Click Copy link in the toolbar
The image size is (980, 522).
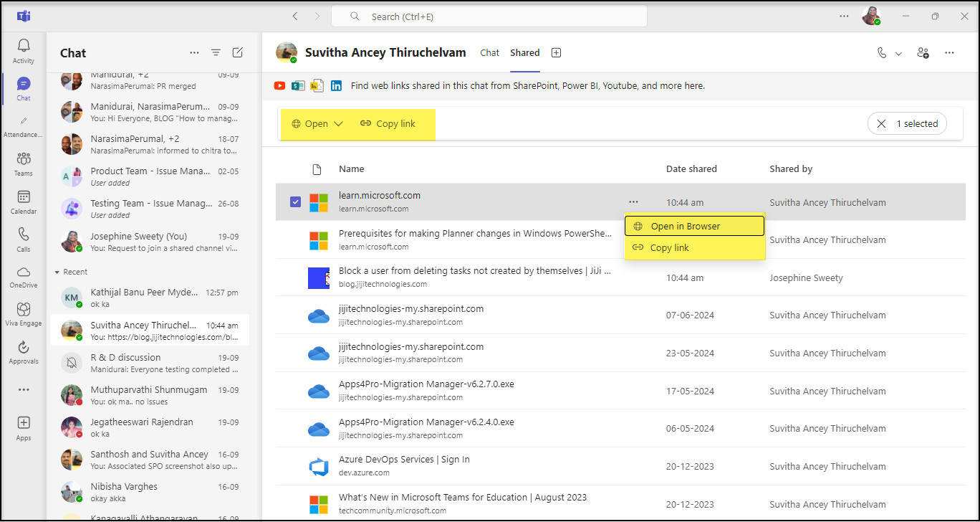tap(388, 123)
